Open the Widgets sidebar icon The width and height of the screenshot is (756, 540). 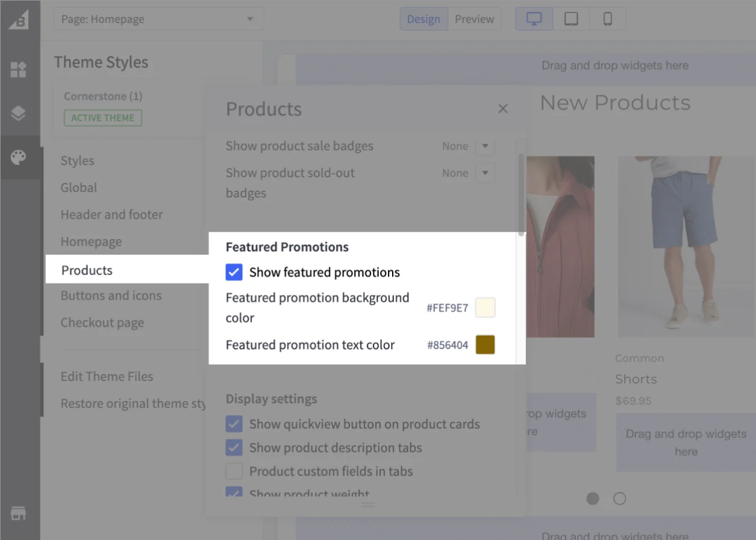tap(19, 70)
